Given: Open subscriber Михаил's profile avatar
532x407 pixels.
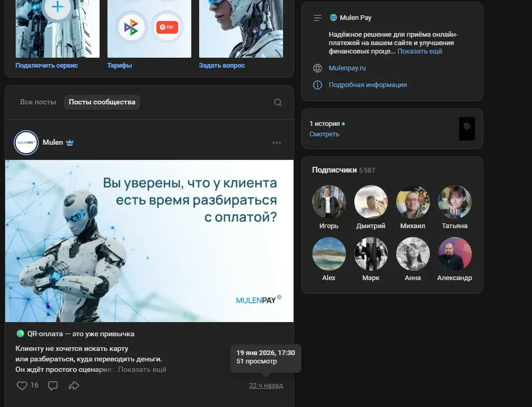Looking at the screenshot, I should click(412, 201).
